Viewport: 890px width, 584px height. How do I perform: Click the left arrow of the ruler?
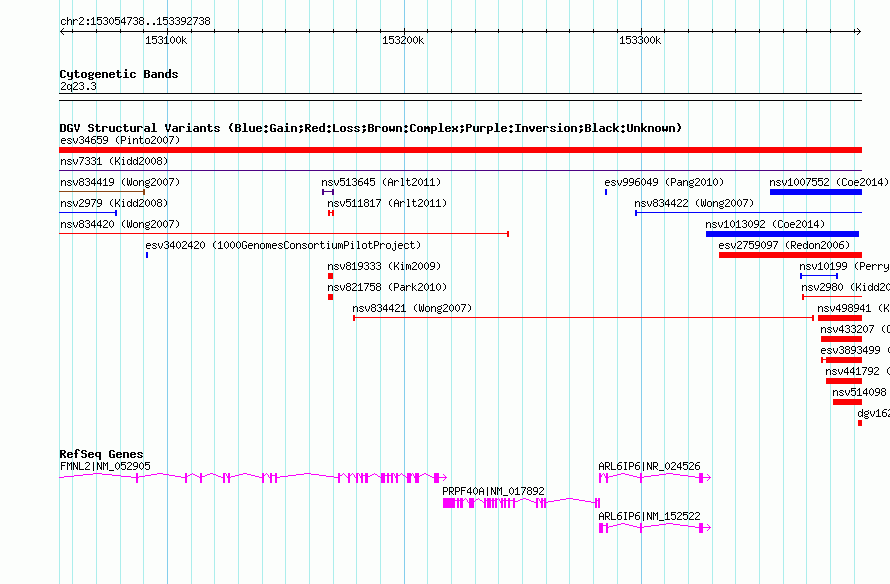tap(62, 32)
